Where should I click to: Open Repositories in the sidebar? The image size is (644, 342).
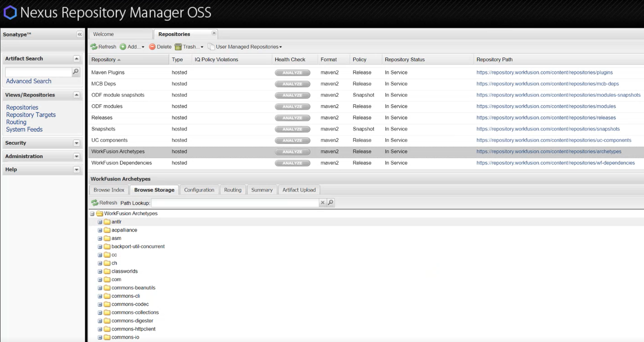pyautogui.click(x=22, y=107)
